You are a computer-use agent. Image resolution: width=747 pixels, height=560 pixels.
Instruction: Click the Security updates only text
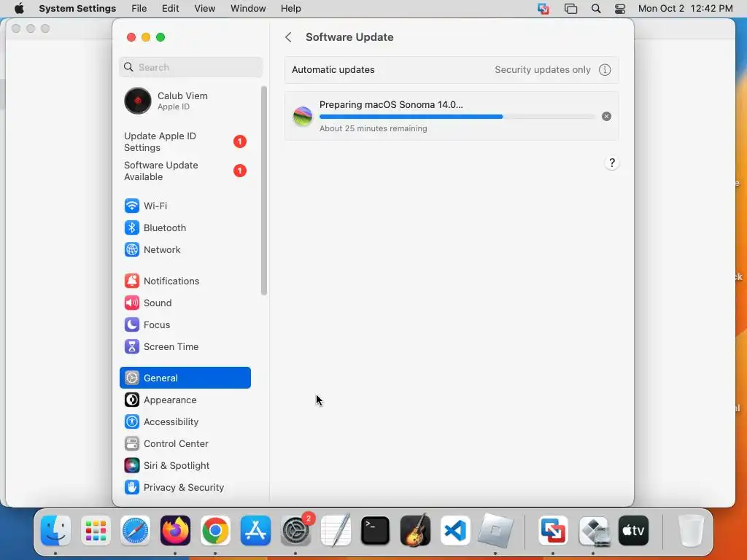pyautogui.click(x=542, y=70)
